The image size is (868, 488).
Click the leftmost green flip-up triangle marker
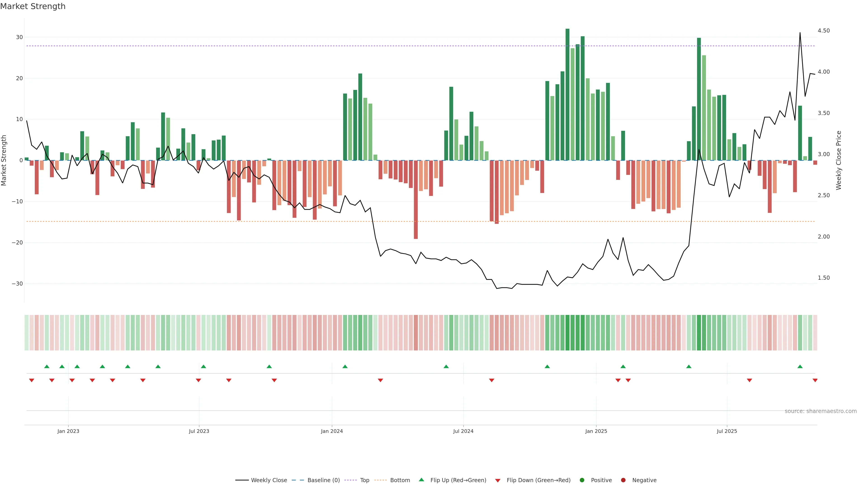[47, 366]
